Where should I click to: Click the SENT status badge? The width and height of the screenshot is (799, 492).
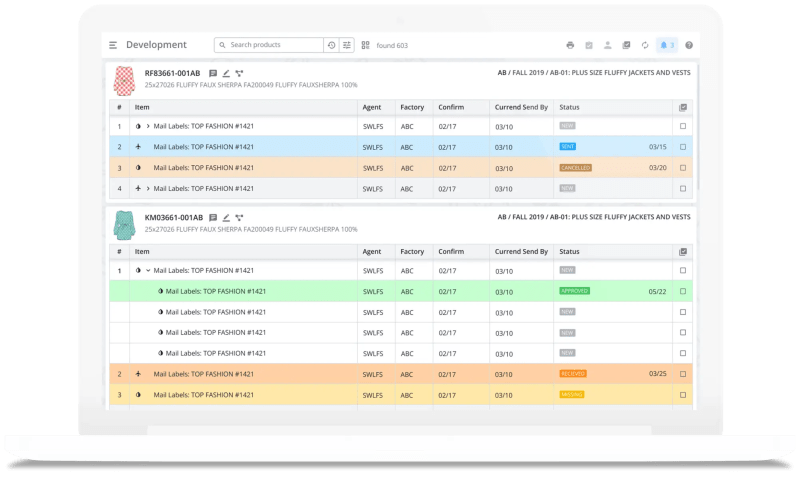click(x=568, y=147)
